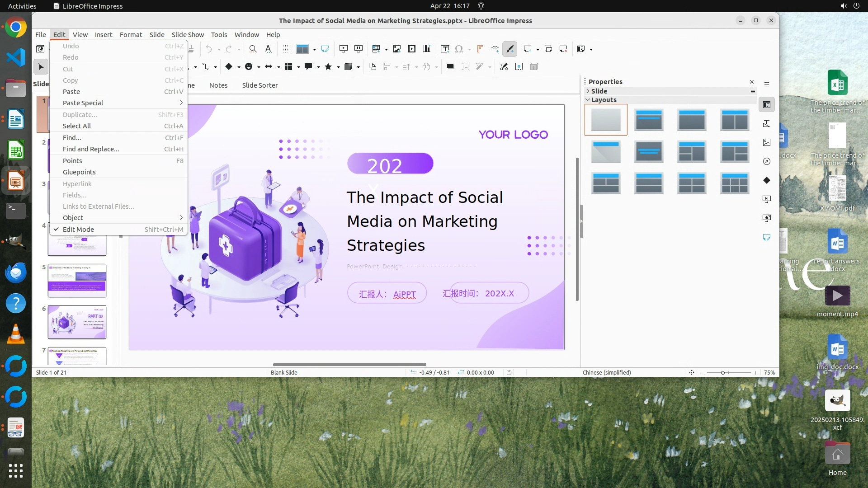Click Select All in Edit menu

(77, 126)
